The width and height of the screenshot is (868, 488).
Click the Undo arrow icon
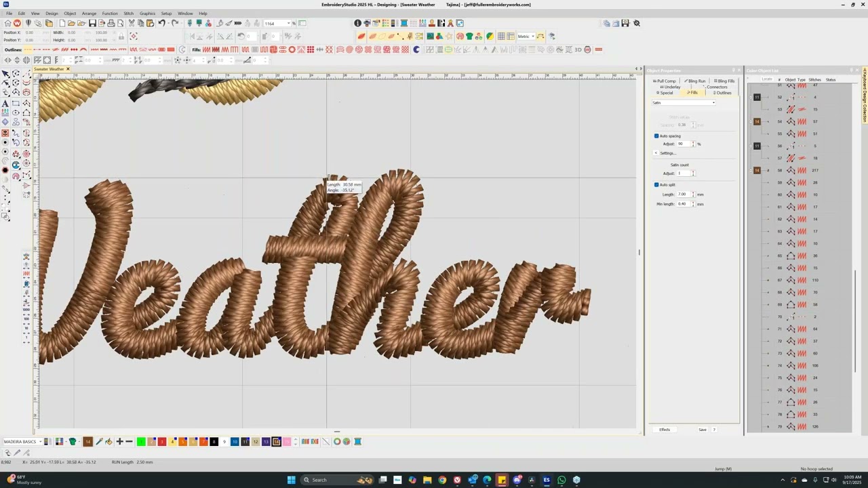[161, 23]
